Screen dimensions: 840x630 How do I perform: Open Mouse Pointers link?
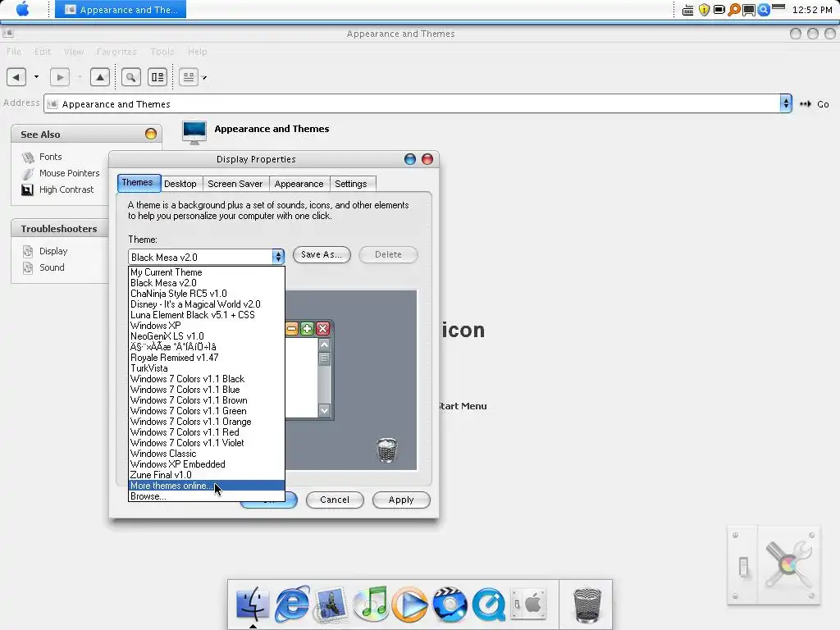pyautogui.click(x=69, y=173)
